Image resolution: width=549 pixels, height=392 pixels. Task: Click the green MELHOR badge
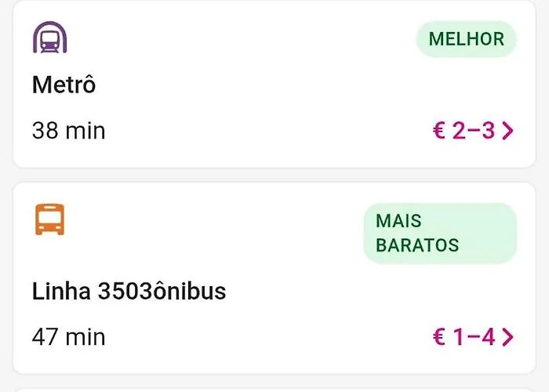(x=466, y=39)
